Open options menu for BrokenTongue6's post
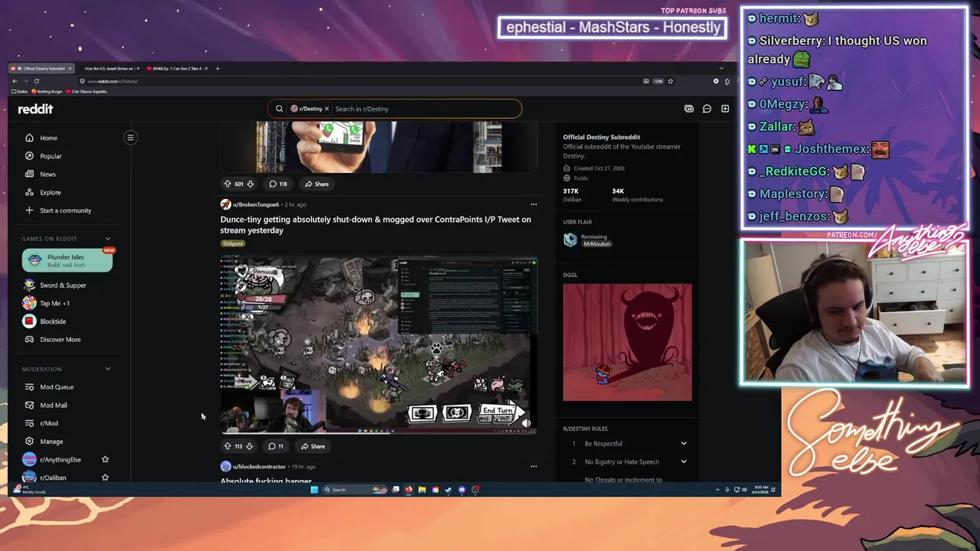 tap(534, 204)
